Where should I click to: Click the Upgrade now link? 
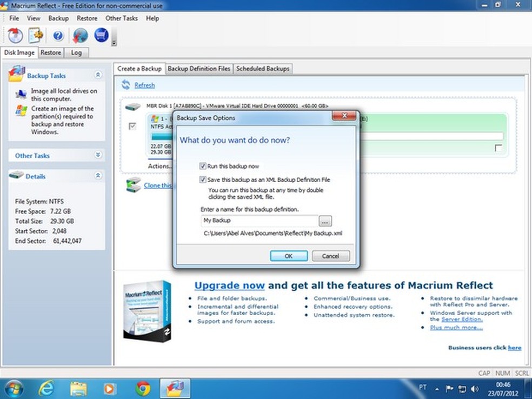(x=229, y=285)
